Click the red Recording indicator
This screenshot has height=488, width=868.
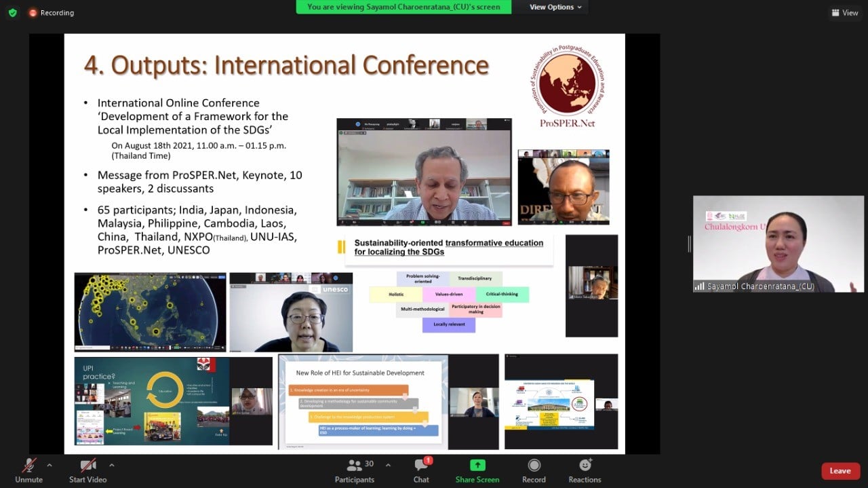tap(52, 12)
